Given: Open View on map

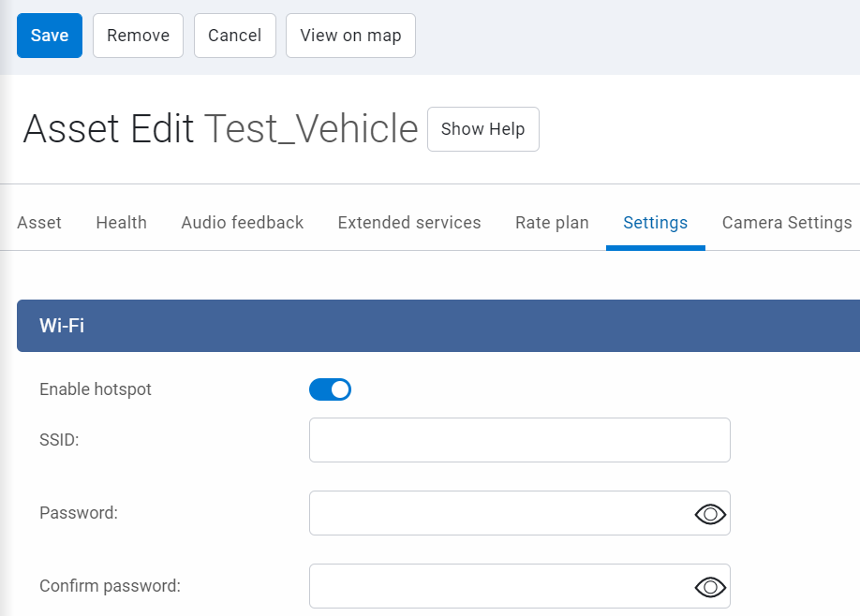Looking at the screenshot, I should point(350,36).
